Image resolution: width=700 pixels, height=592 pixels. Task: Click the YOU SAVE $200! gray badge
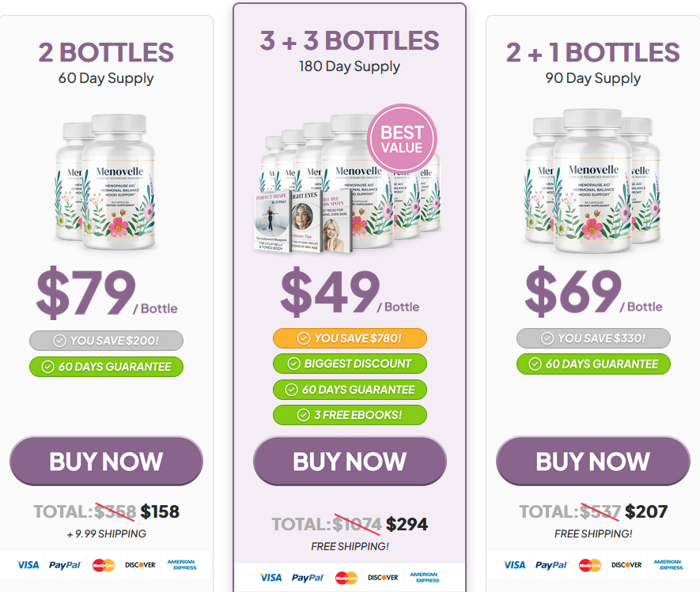(106, 341)
